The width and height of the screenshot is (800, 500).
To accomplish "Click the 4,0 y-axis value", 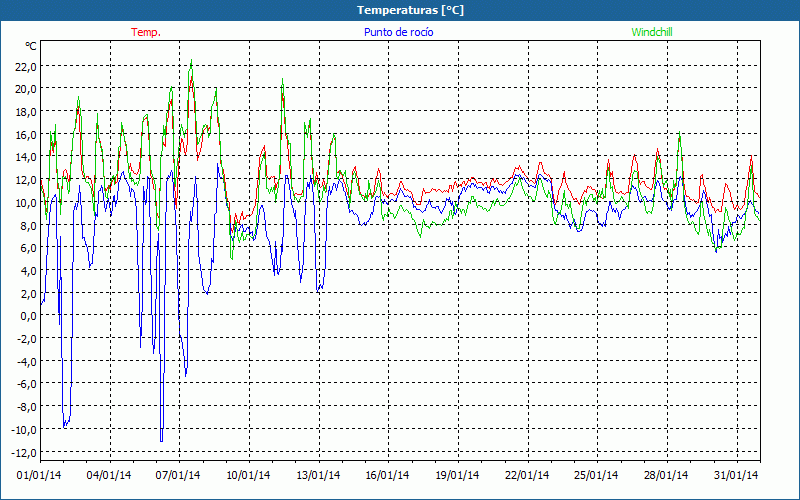I will click(29, 270).
